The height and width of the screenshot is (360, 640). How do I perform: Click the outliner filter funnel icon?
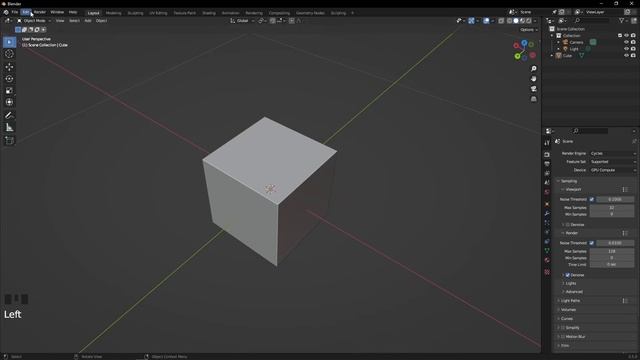pyautogui.click(x=622, y=20)
